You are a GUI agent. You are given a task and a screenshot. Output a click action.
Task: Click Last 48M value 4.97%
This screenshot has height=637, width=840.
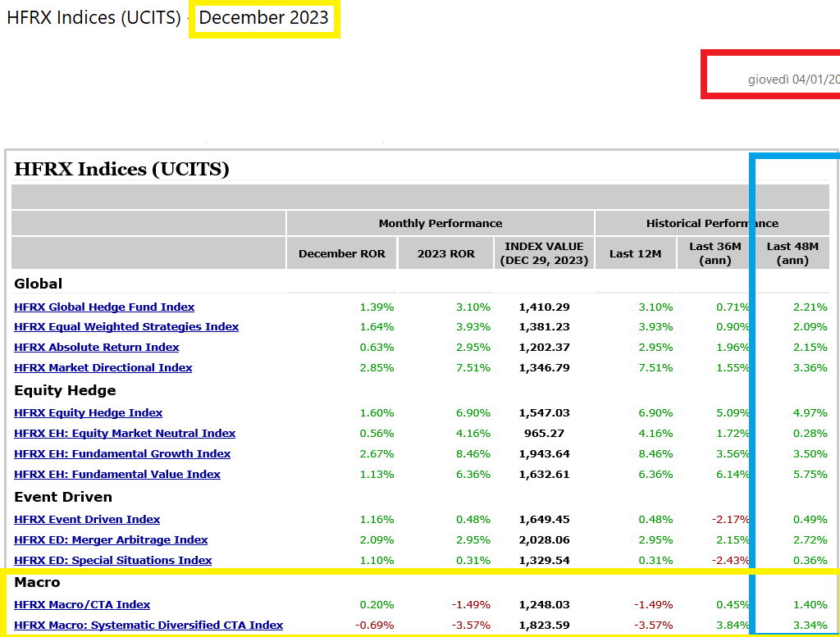(x=810, y=413)
